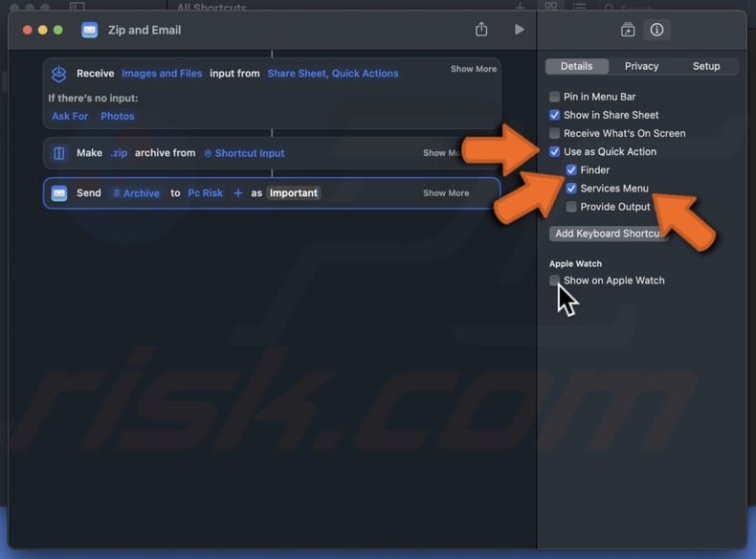The width and height of the screenshot is (756, 559).
Task: Uncheck the Services Menu option
Action: 571,189
